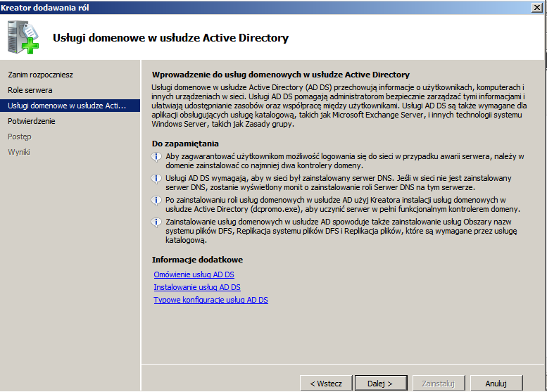Click the note about the 'Serwer DNS' role
Viewport: 547px width, 392px height.
(339, 183)
